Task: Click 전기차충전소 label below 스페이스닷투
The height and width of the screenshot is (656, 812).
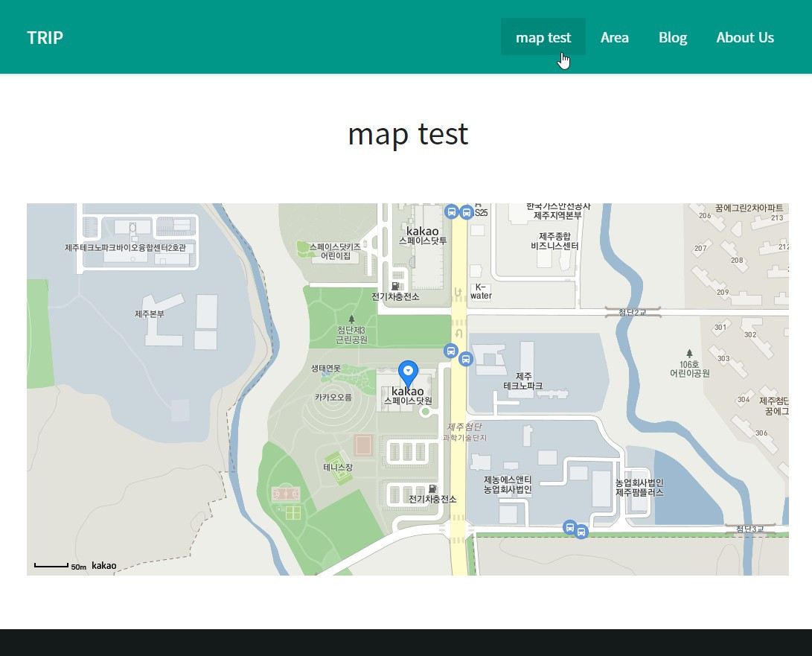Action: tap(396, 297)
